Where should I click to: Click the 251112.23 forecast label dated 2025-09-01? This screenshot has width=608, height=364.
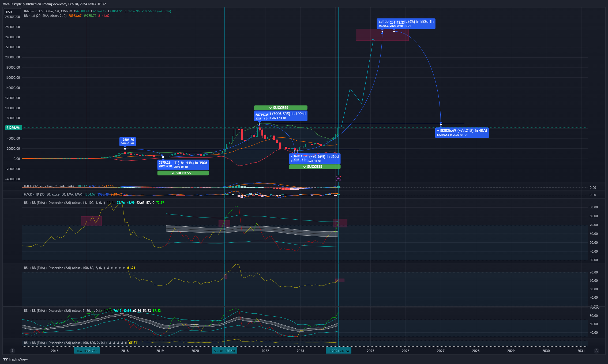click(397, 24)
